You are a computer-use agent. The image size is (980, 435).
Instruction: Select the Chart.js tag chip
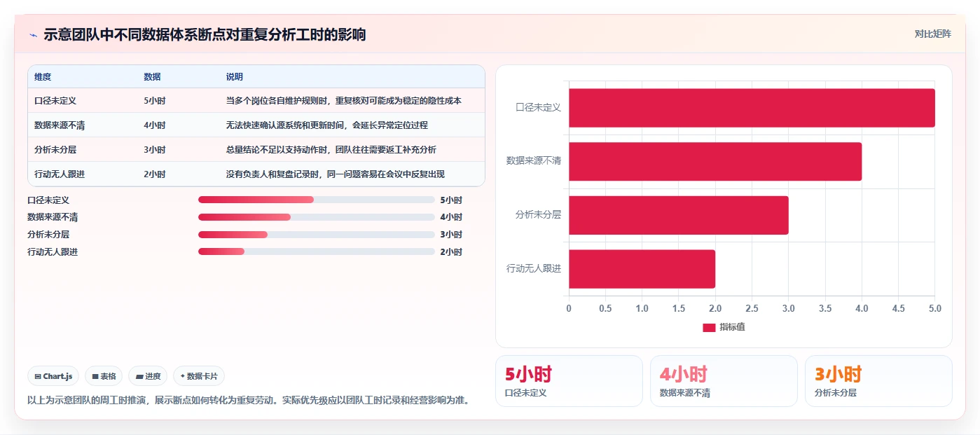coord(54,376)
